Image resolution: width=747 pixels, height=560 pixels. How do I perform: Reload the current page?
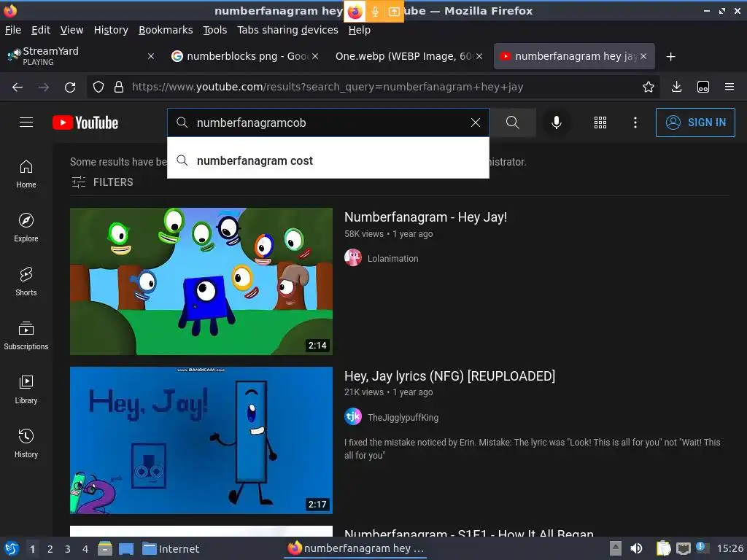coord(70,87)
